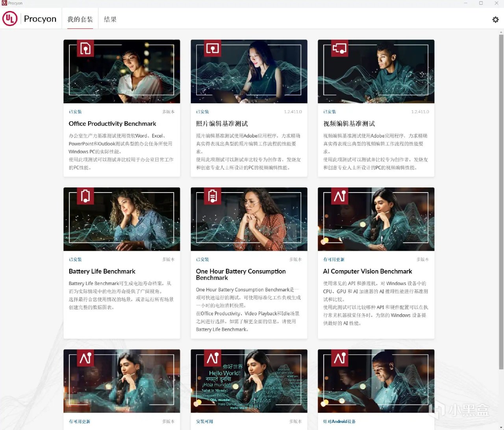Click the Office Productivity Benchmark description text
The image size is (504, 430).
point(121,152)
